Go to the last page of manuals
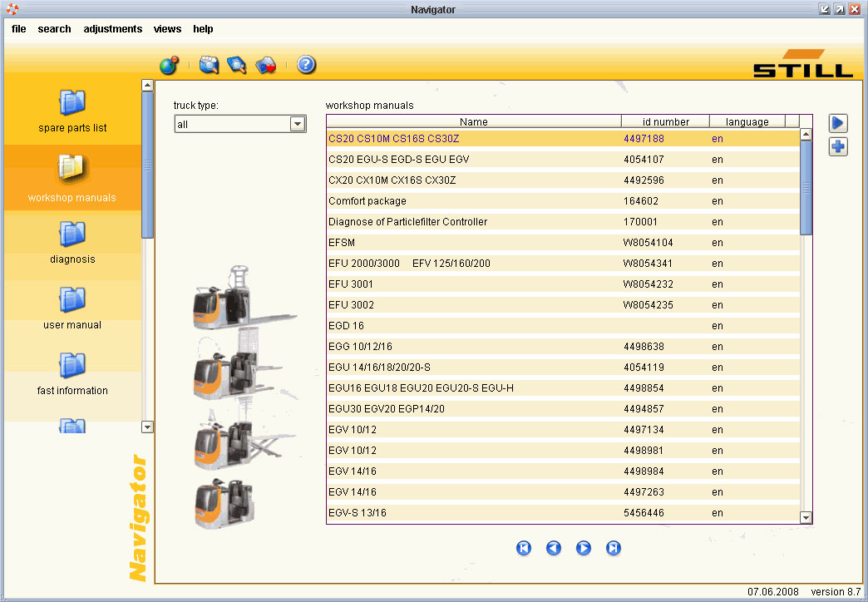Image resolution: width=868 pixels, height=602 pixels. (614, 548)
